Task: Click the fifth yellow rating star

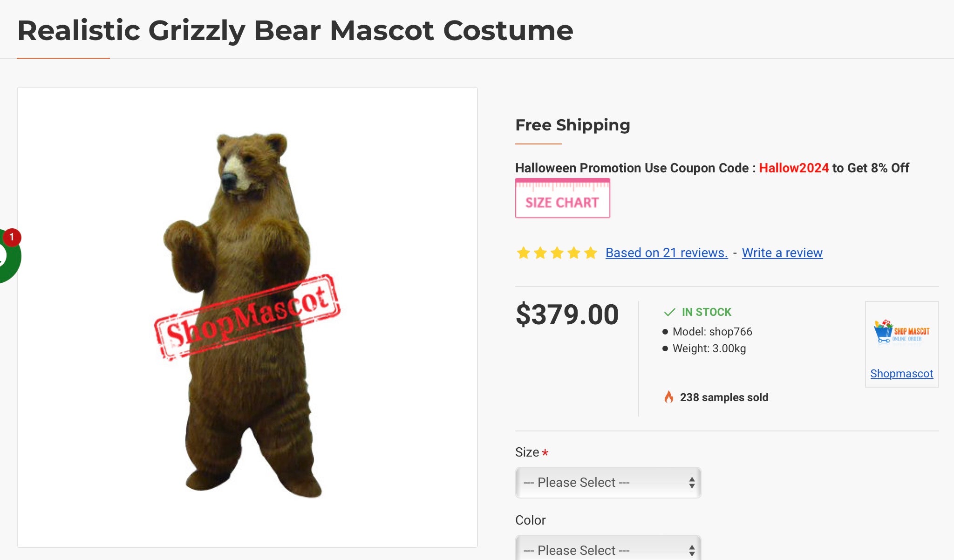Action: [x=591, y=253]
